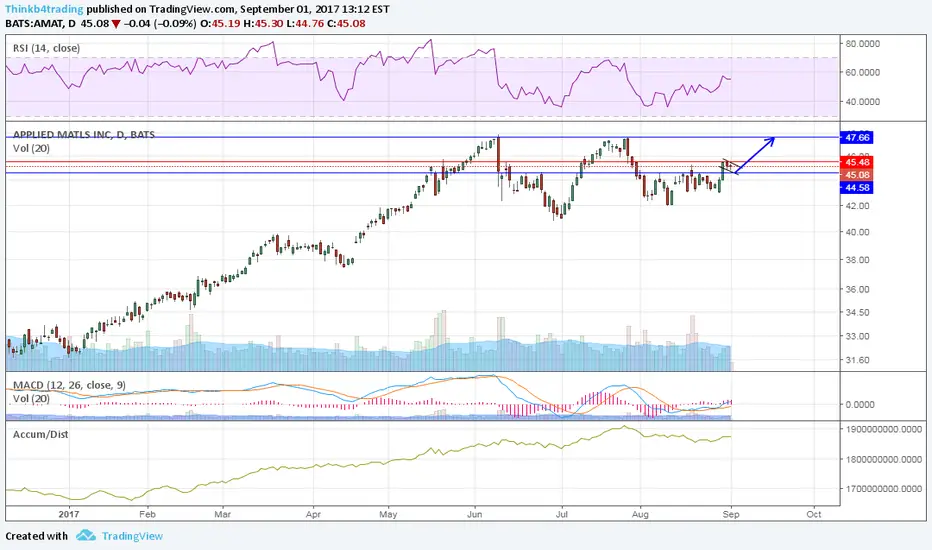Click the red 45.48 price label

click(x=857, y=162)
